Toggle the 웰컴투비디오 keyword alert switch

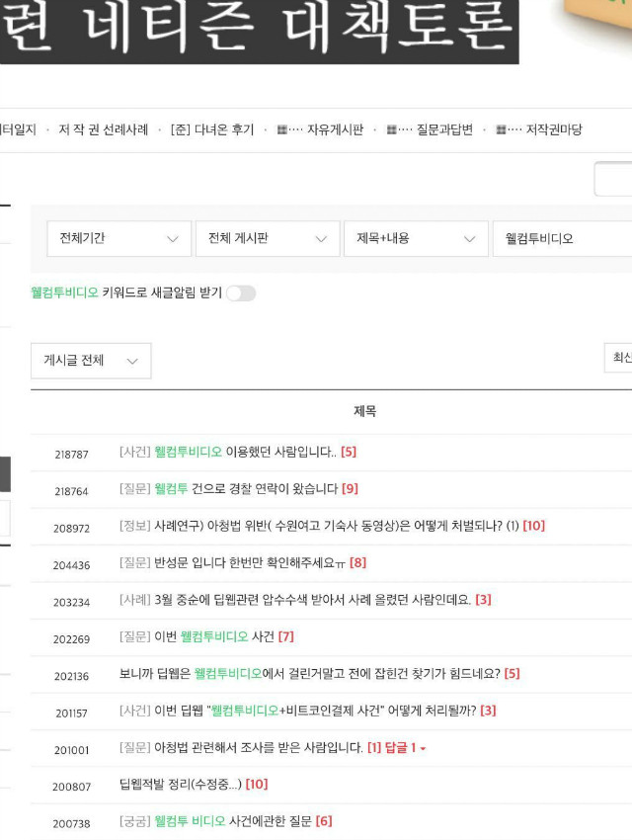[x=241, y=294]
